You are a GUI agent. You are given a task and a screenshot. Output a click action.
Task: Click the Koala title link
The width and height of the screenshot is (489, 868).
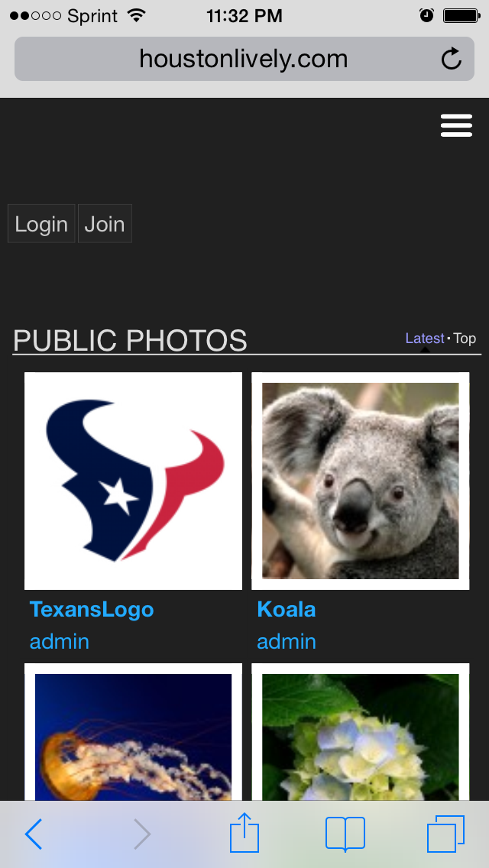pos(287,610)
